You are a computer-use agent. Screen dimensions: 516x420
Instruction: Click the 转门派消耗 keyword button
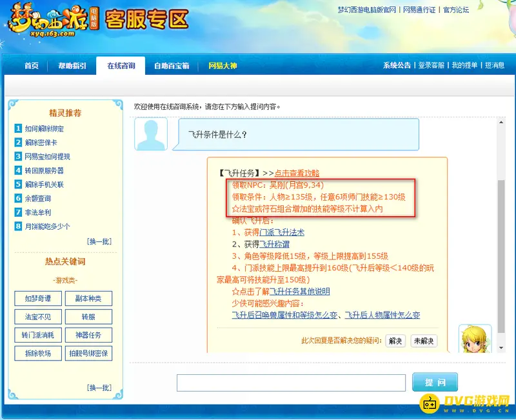coord(38,335)
